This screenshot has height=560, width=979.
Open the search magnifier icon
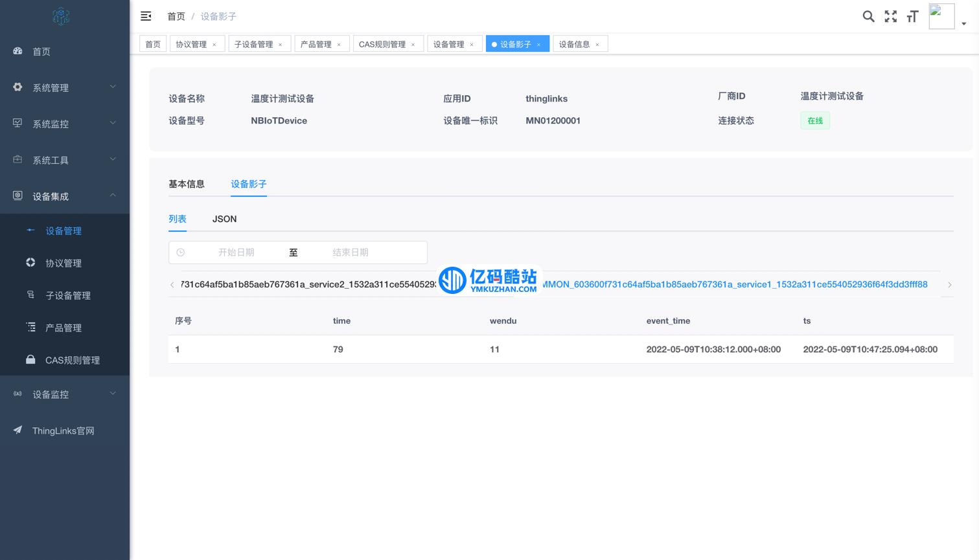(868, 16)
